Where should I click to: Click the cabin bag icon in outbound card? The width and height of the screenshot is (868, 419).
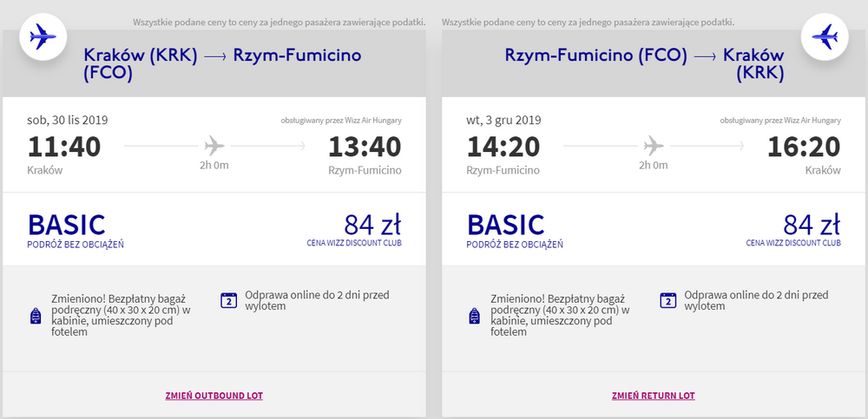pyautogui.click(x=36, y=317)
